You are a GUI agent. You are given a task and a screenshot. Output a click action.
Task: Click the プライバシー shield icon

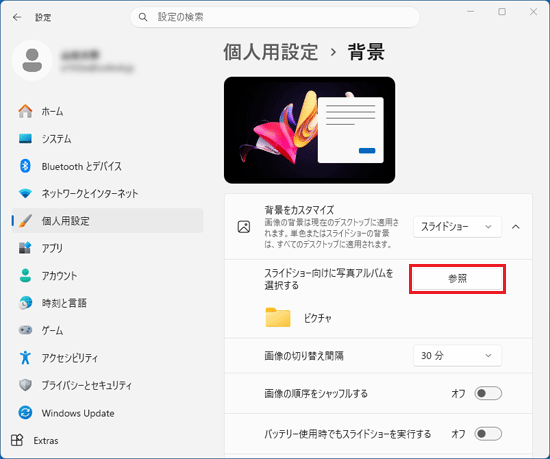[x=25, y=385]
